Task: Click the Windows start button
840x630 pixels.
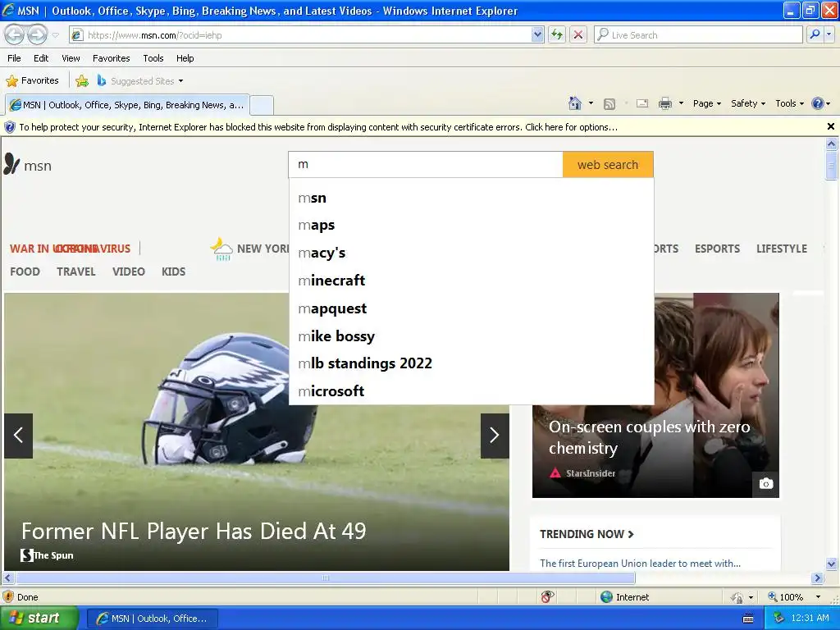Action: pos(39,619)
